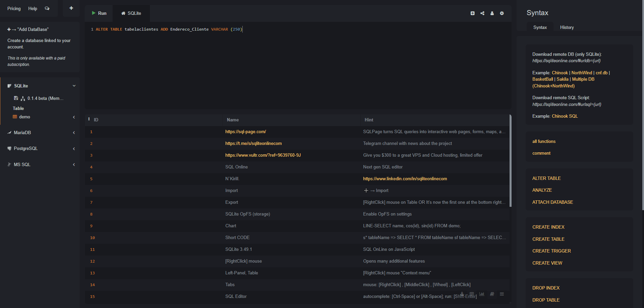Load the Chinook SQL script example

[x=565, y=116]
